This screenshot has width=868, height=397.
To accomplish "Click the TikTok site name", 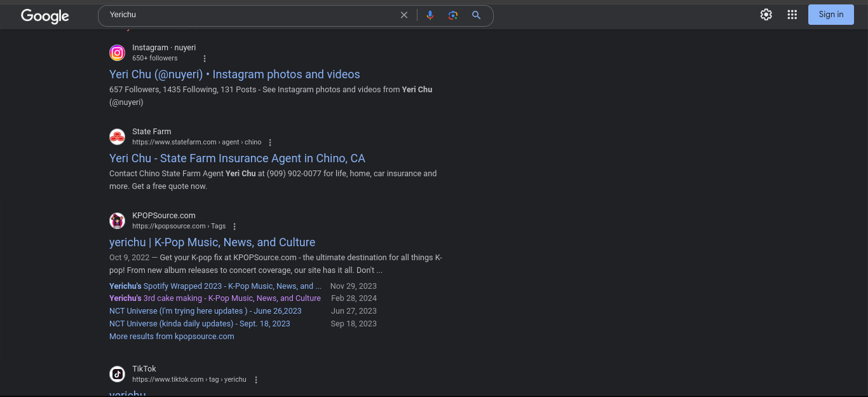I will coord(144,369).
